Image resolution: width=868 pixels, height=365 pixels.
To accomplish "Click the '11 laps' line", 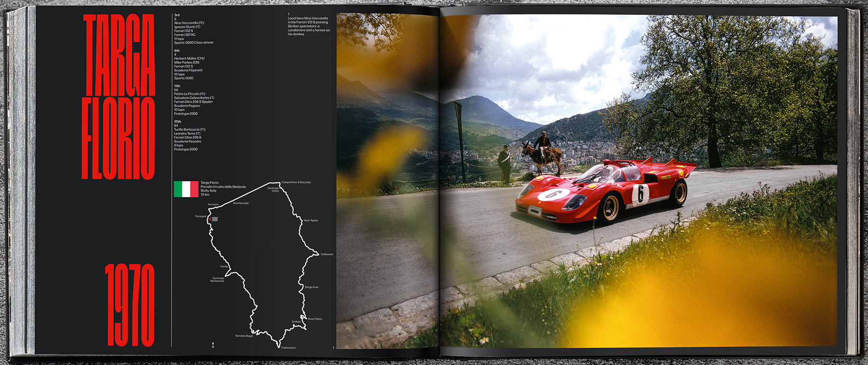I will (x=179, y=39).
